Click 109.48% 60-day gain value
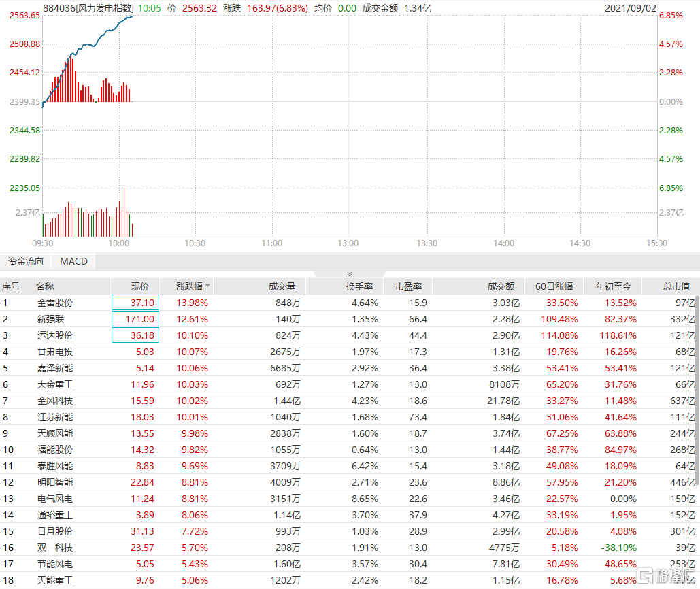Viewport: 700px width, 589px height. click(559, 319)
